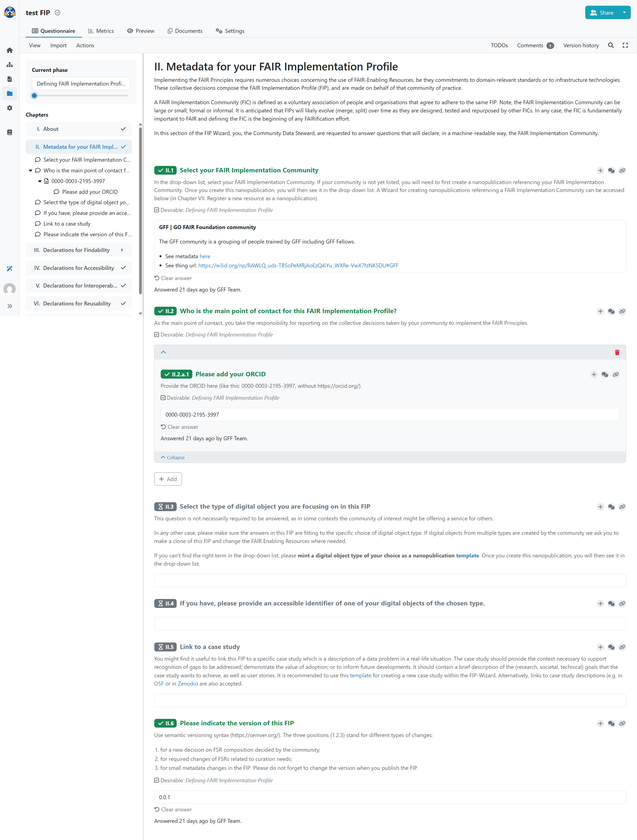The width and height of the screenshot is (637, 840).
Task: Open the administration gear icon in sidebar
Action: tap(9, 108)
